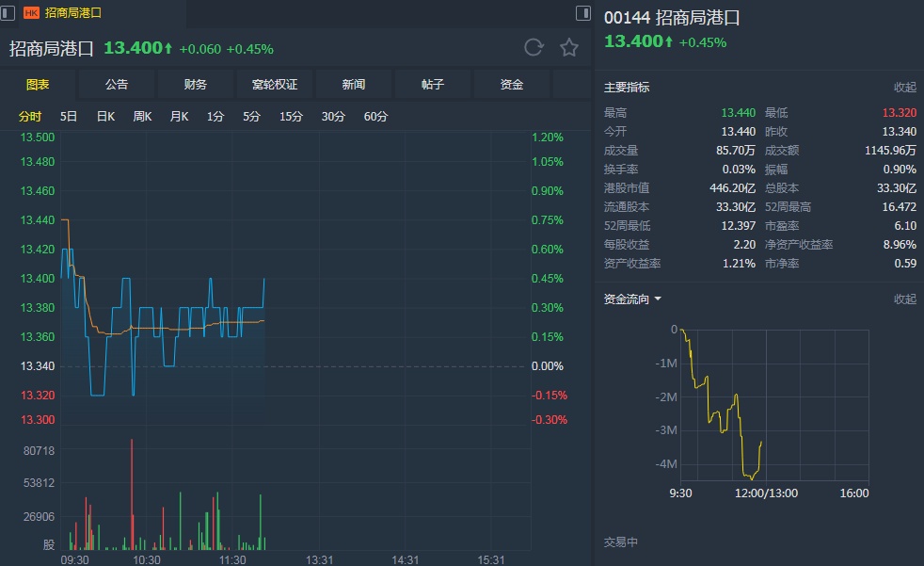Click the left panel layout icon
This screenshot has width=924, height=566.
point(8,12)
